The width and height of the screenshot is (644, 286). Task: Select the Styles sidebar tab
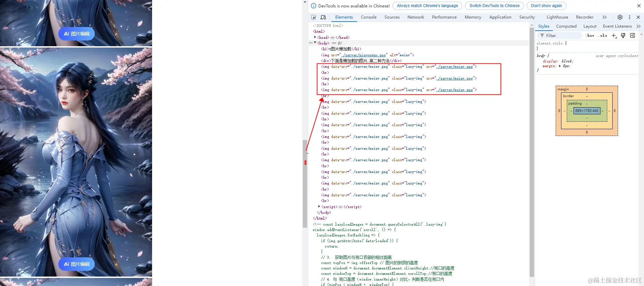click(544, 26)
